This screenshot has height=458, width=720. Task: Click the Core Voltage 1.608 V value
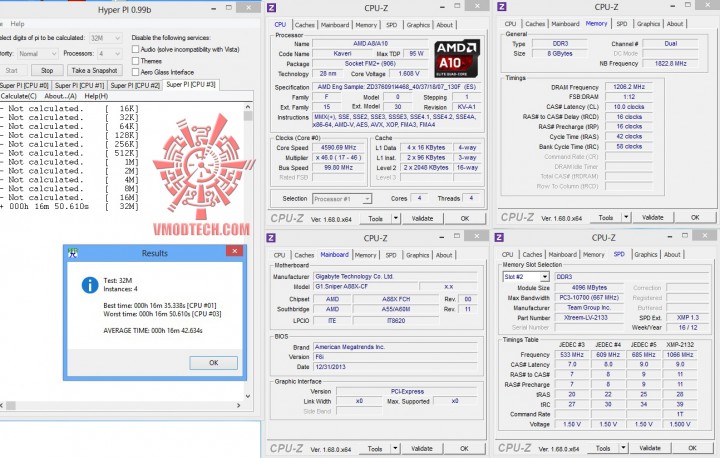[409, 74]
